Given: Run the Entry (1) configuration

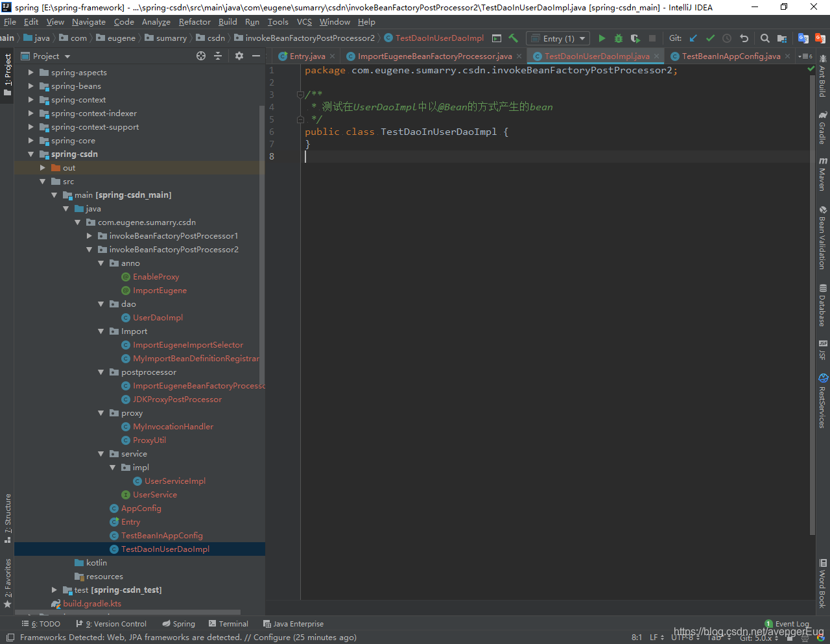Looking at the screenshot, I should tap(602, 38).
